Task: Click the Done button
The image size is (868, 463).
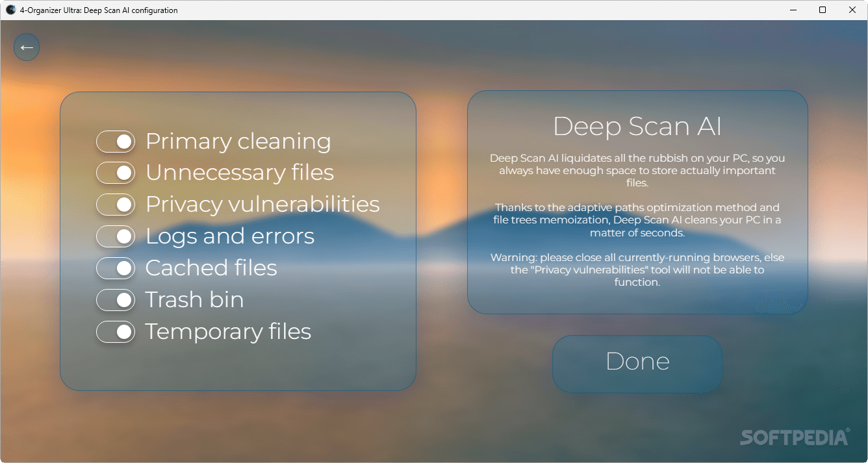Action: tap(637, 364)
